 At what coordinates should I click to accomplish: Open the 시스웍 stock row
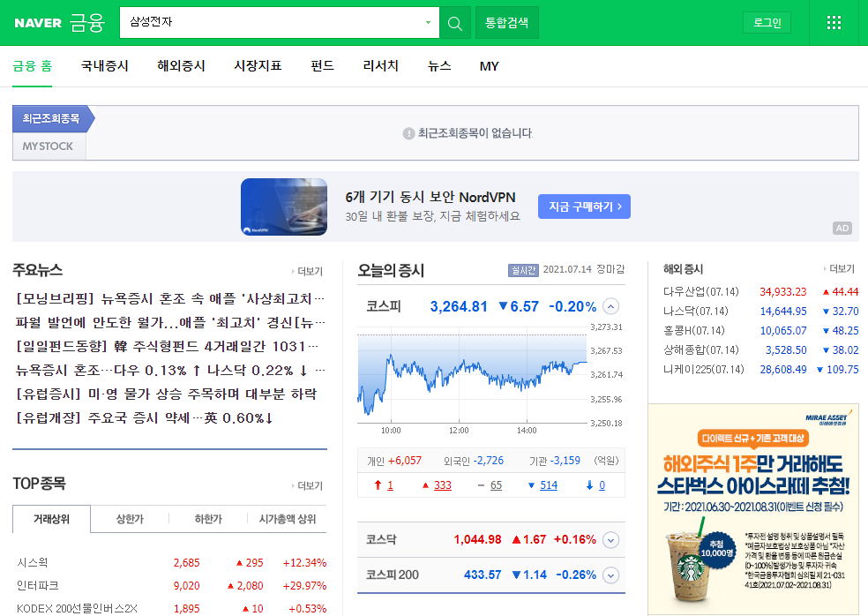[172, 563]
